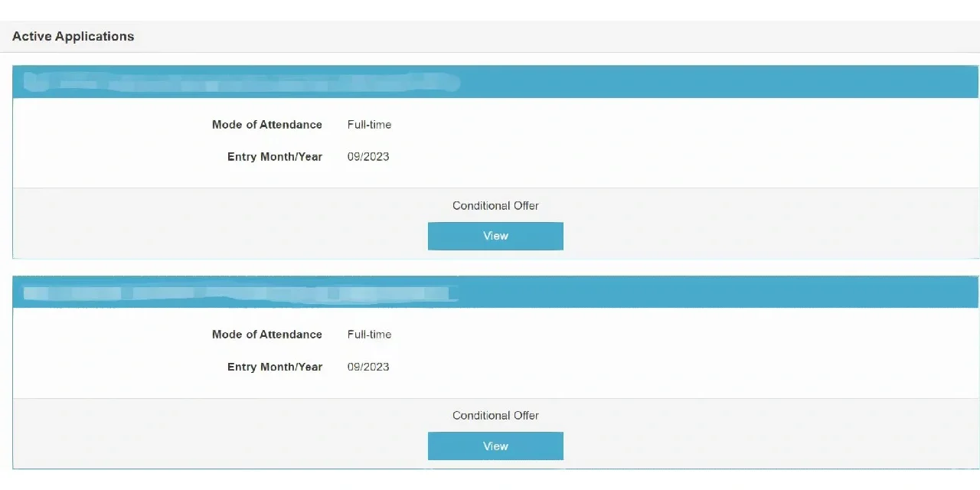This screenshot has width=980, height=490.
Task: Click Entry Month/Year label in second application
Action: (x=275, y=367)
